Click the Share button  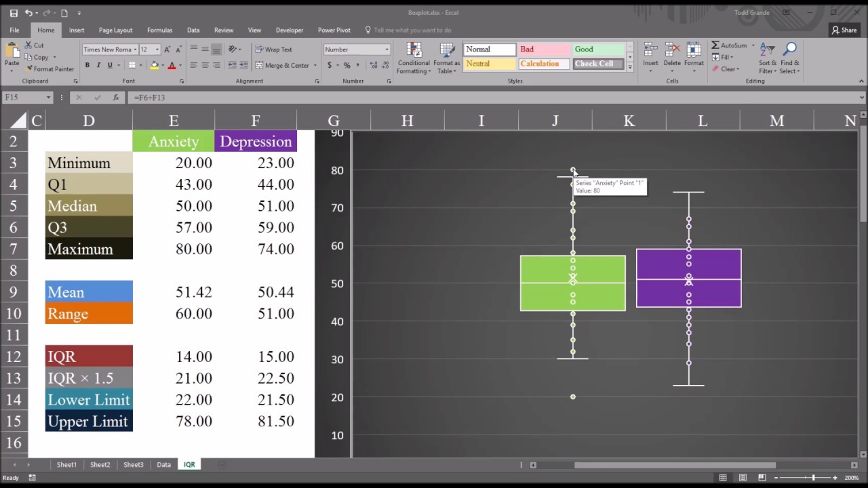point(844,30)
